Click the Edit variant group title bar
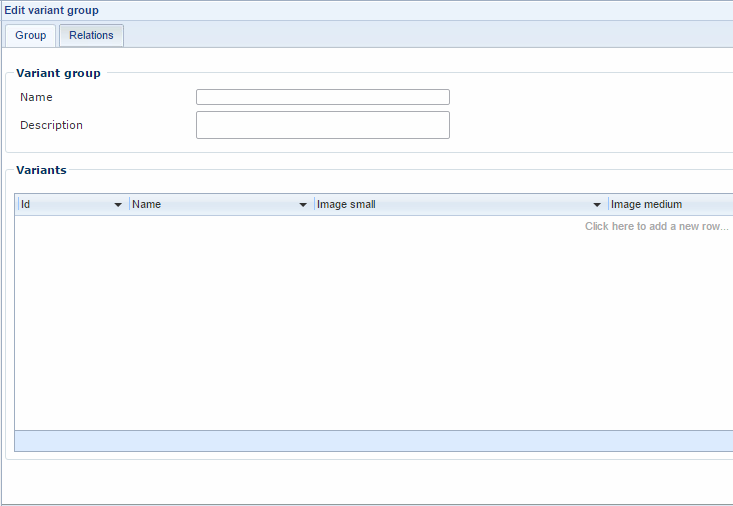 (52, 10)
